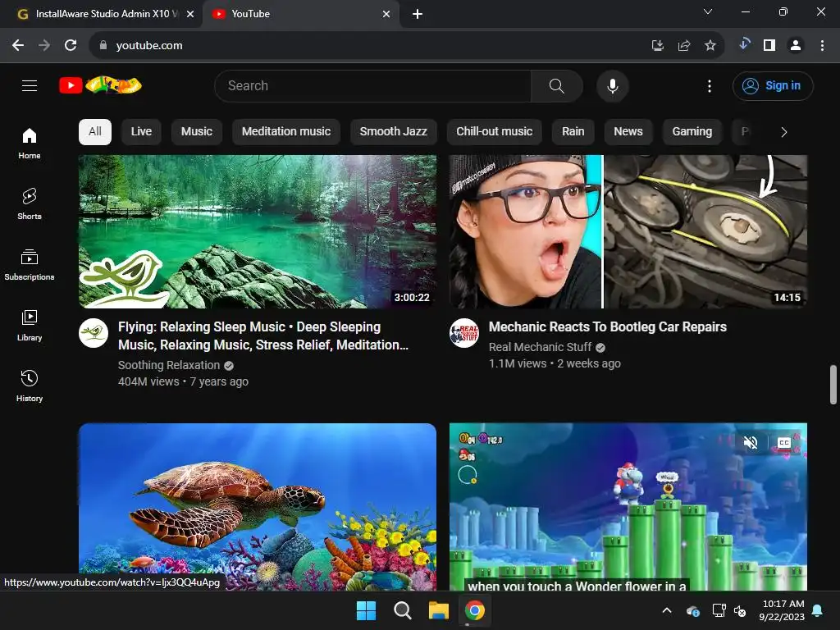The height and width of the screenshot is (630, 840).
Task: Unmute the Mario video preview
Action: [x=751, y=442]
